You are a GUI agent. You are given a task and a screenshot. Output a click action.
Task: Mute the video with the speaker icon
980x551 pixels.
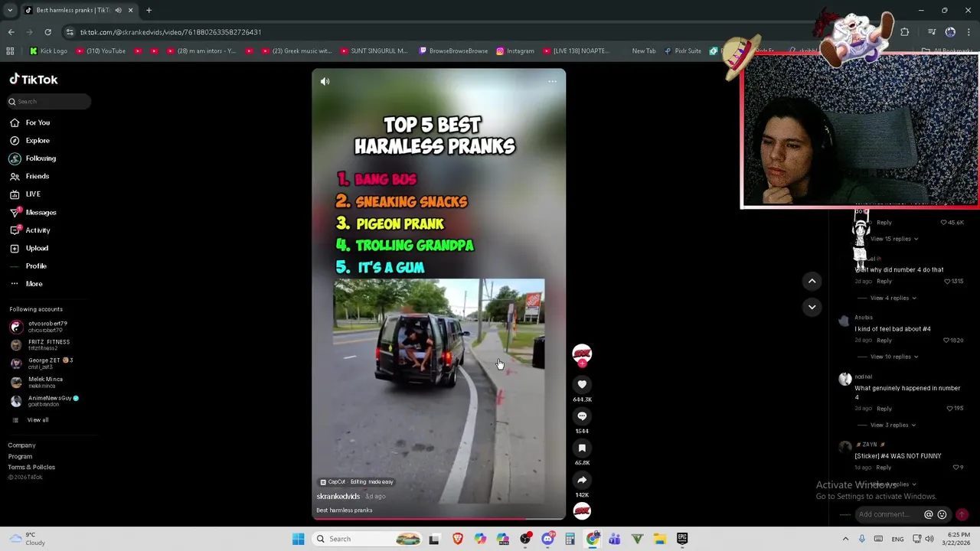point(325,81)
